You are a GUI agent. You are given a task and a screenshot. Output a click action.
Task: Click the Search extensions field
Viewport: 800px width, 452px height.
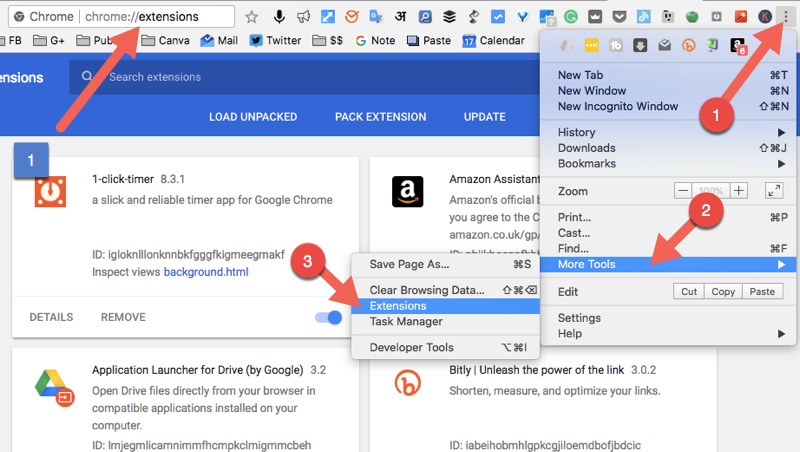[304, 77]
